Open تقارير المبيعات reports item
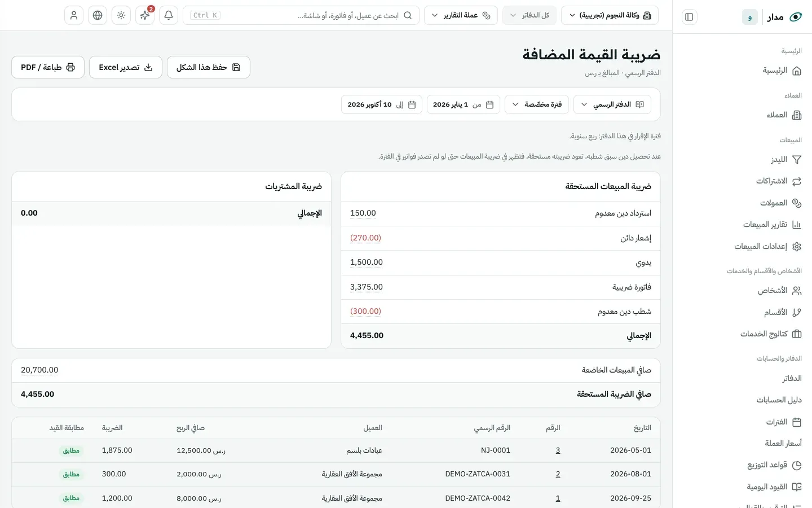 (772, 225)
